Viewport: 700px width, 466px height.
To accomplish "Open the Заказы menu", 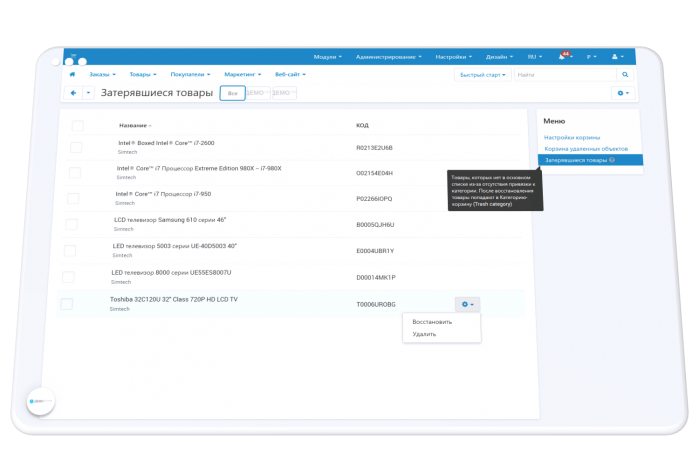I will [102, 75].
